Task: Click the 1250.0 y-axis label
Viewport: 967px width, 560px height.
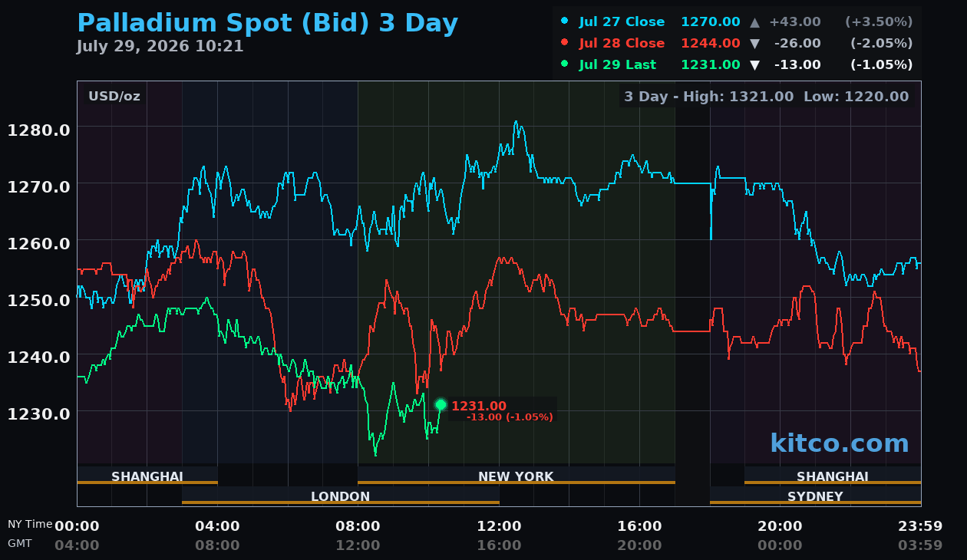Action: pos(39,300)
